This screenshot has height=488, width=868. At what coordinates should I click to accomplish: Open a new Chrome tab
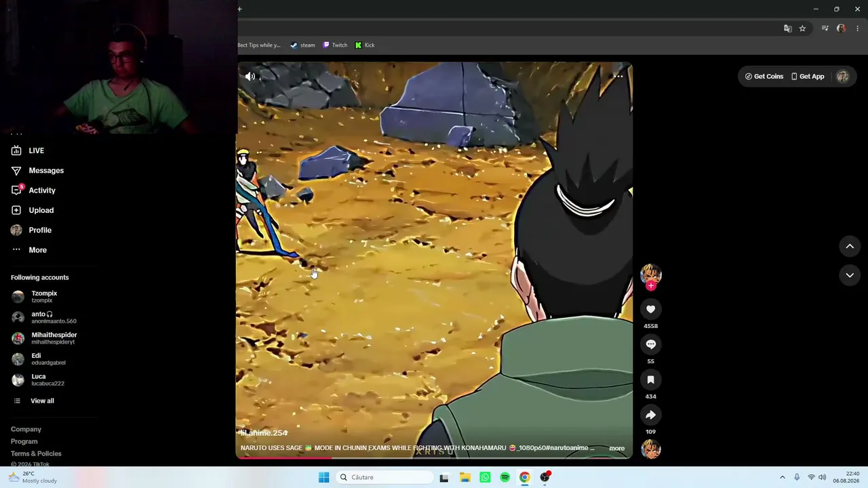coord(239,9)
